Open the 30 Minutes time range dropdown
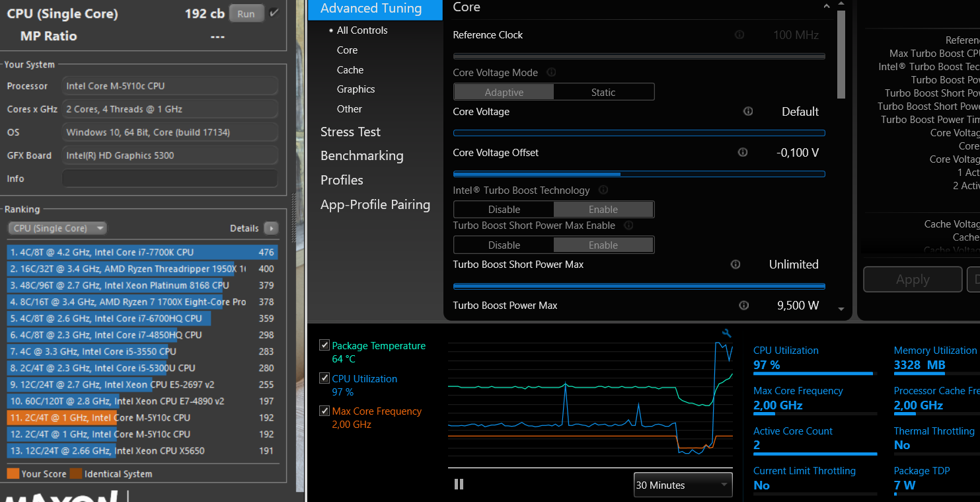 pos(683,485)
